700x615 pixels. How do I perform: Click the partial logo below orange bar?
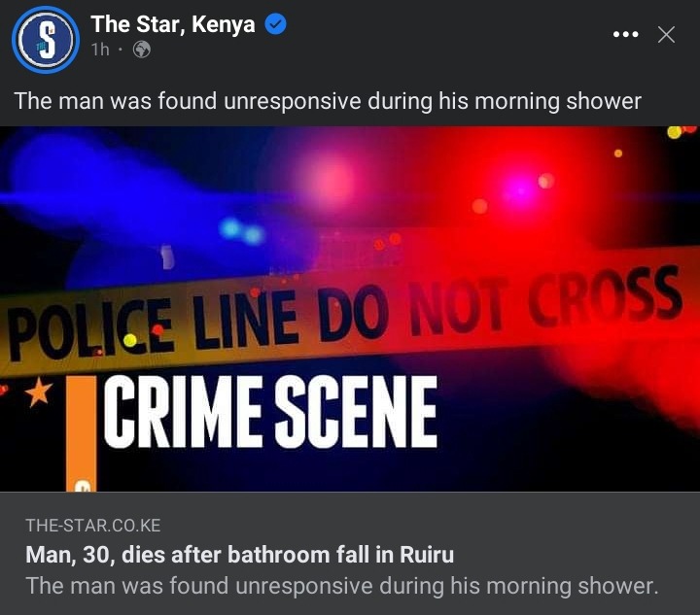[83, 485]
